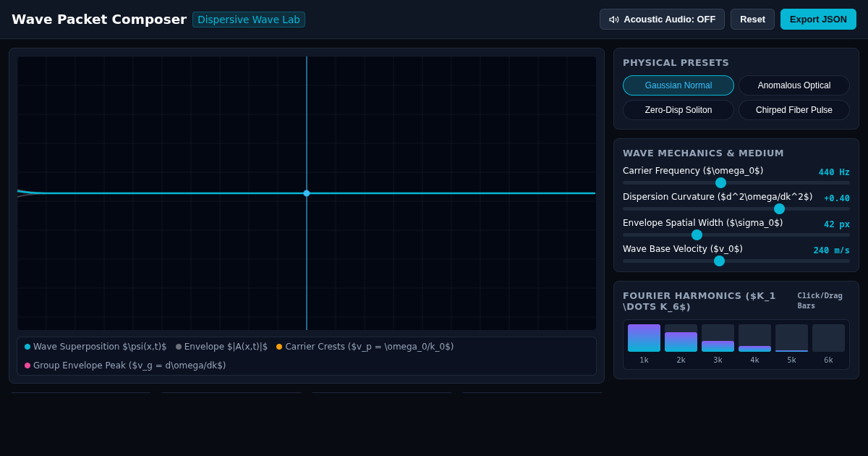Click the Reset button
This screenshot has width=868, height=456.
coord(752,20)
